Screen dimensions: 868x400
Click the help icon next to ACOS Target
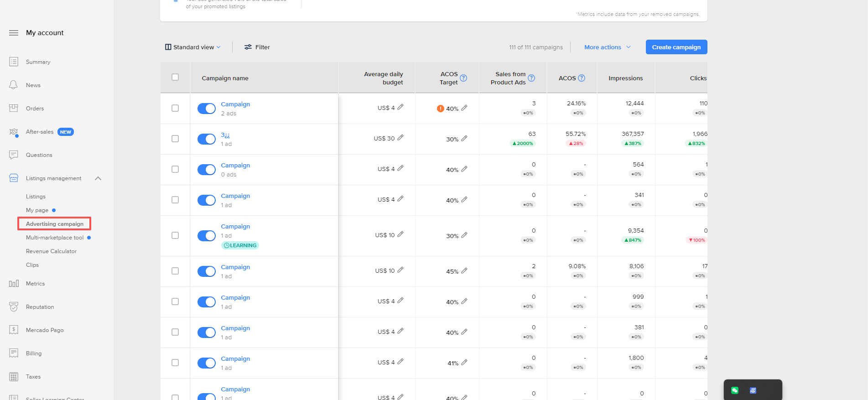pyautogui.click(x=463, y=78)
